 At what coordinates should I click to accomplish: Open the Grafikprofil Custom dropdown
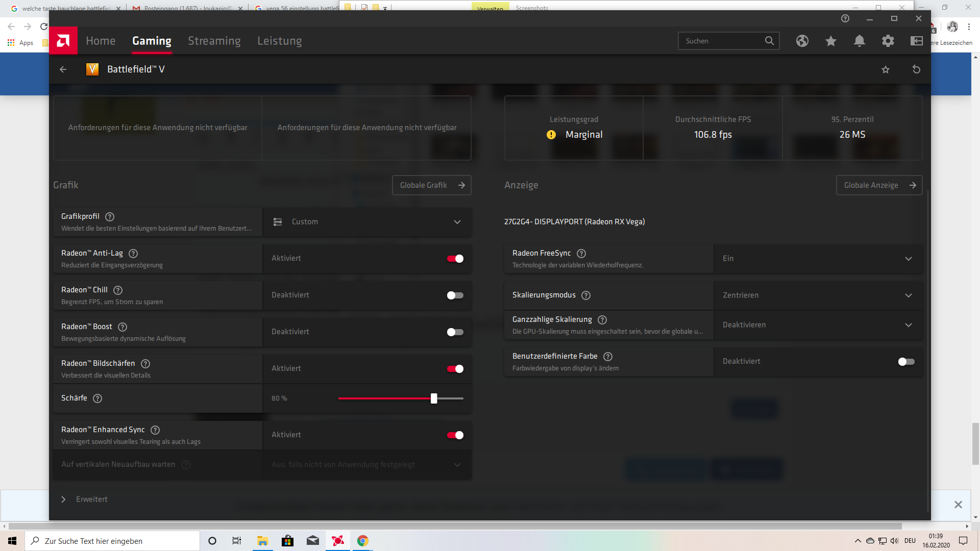[x=367, y=222]
